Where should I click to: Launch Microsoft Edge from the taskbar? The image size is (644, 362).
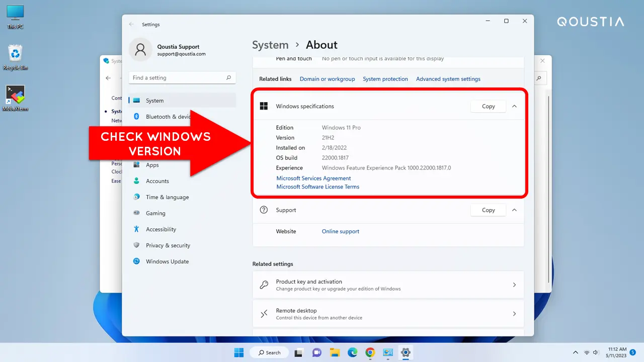[x=353, y=352]
